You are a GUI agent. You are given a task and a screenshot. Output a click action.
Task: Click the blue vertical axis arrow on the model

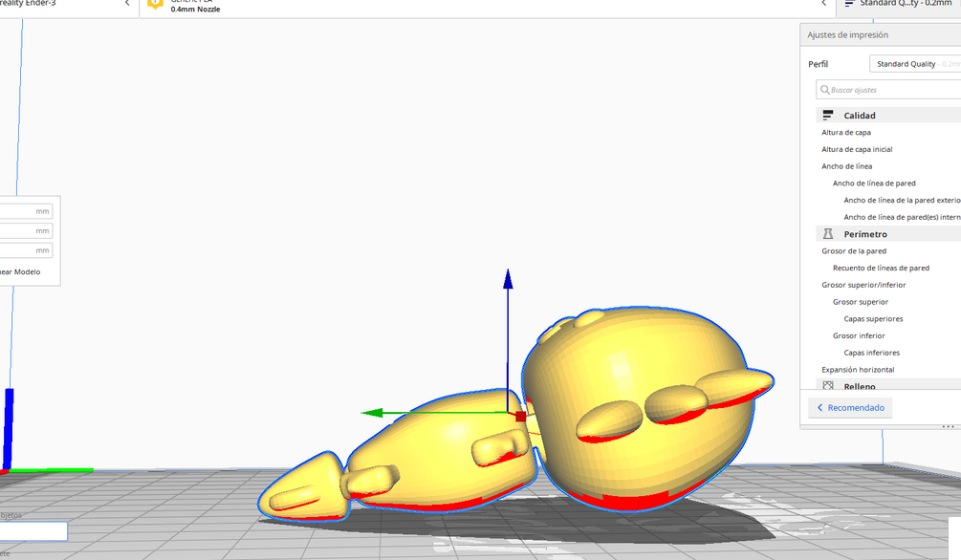(508, 279)
